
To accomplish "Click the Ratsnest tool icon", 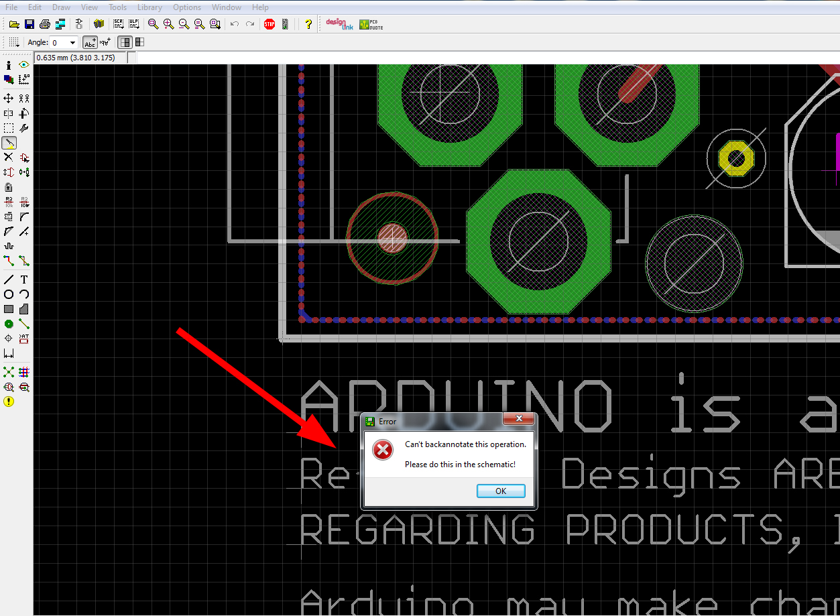I will (x=9, y=372).
